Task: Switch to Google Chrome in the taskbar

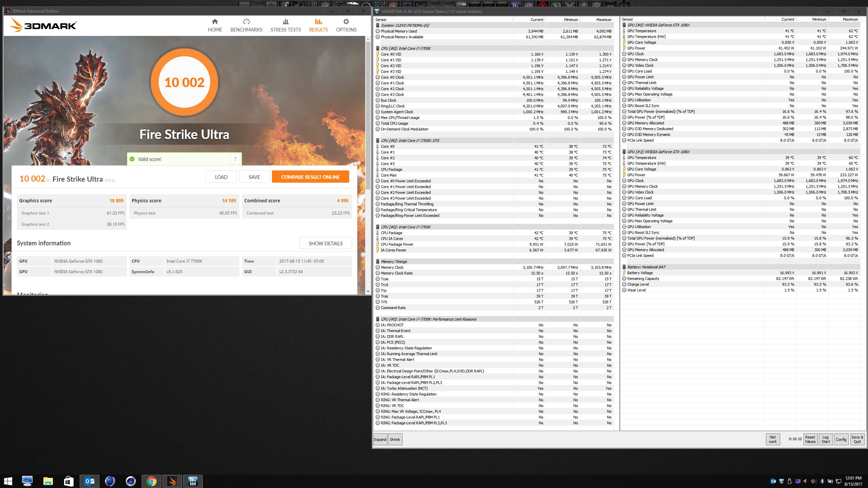Action: (151, 481)
